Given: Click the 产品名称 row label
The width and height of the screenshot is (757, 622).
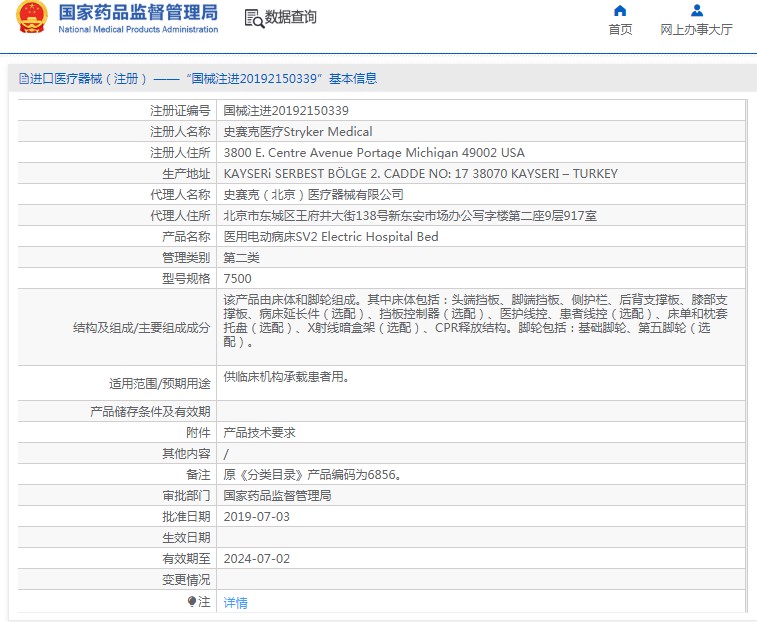Looking at the screenshot, I should point(186,237).
